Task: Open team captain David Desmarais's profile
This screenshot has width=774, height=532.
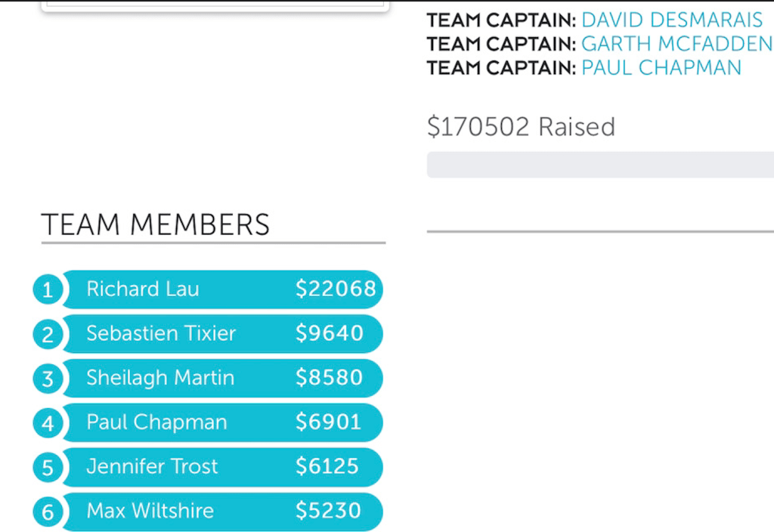Action: [672, 20]
